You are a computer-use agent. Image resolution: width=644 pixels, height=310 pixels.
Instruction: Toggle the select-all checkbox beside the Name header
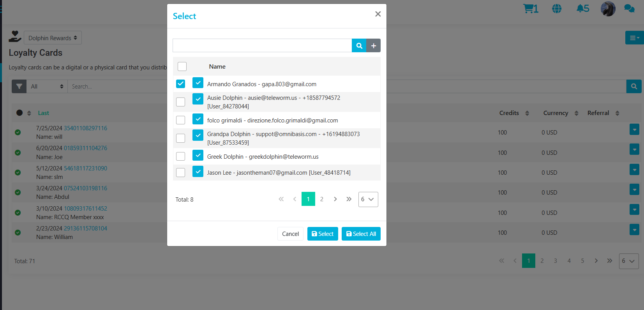coord(182,66)
